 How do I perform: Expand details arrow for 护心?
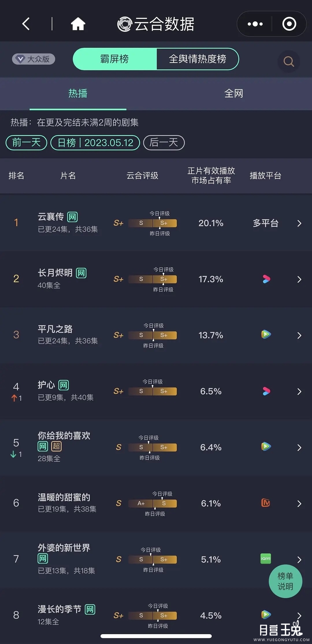[299, 391]
